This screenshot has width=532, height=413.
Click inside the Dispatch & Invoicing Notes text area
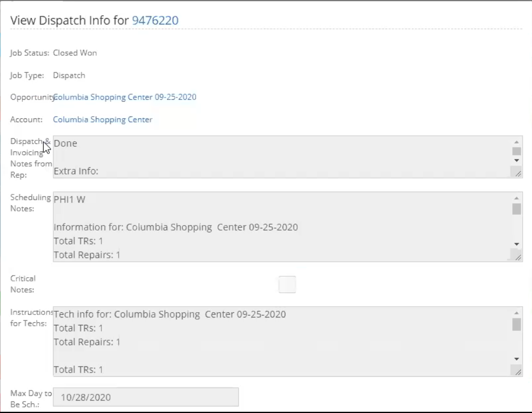[282, 157]
